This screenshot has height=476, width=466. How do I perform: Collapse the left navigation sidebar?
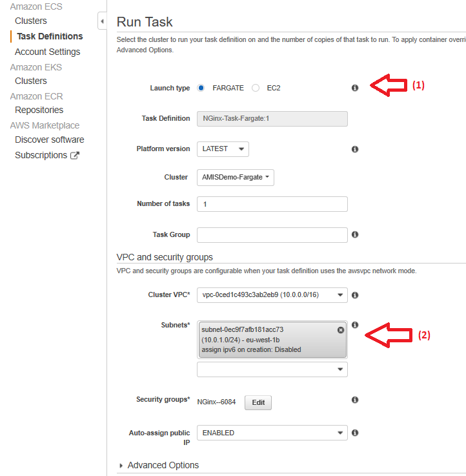point(102,21)
